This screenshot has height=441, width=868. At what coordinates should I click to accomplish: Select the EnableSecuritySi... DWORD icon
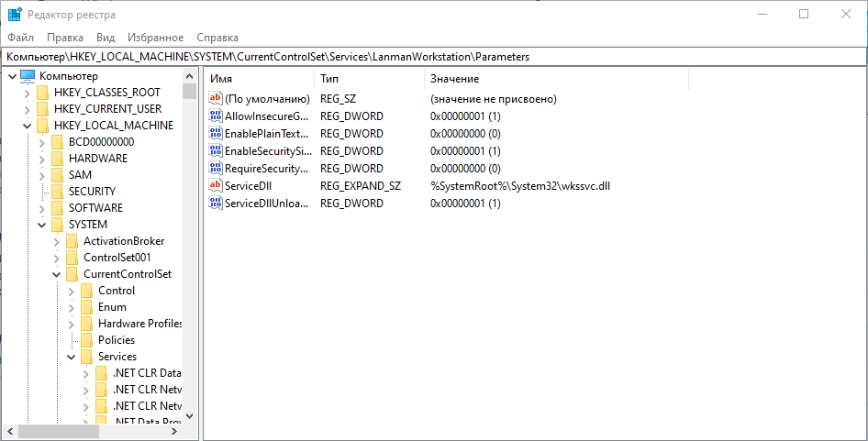pyautogui.click(x=216, y=151)
